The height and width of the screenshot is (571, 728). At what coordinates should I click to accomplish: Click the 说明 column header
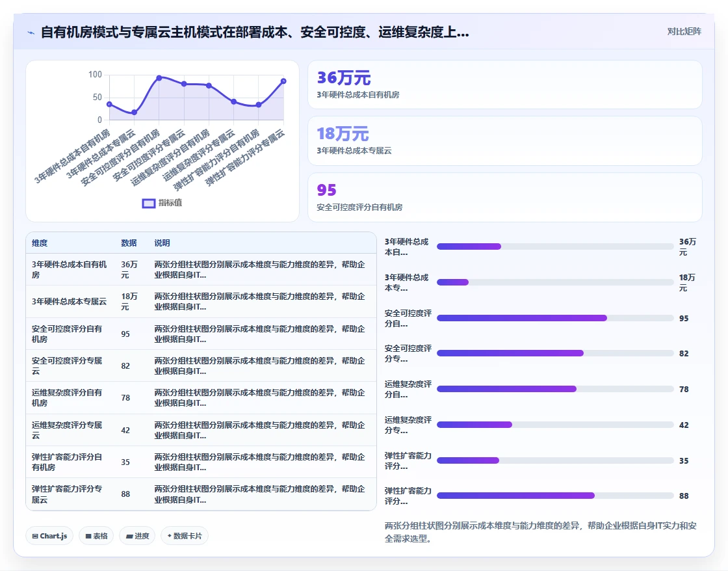(x=162, y=243)
